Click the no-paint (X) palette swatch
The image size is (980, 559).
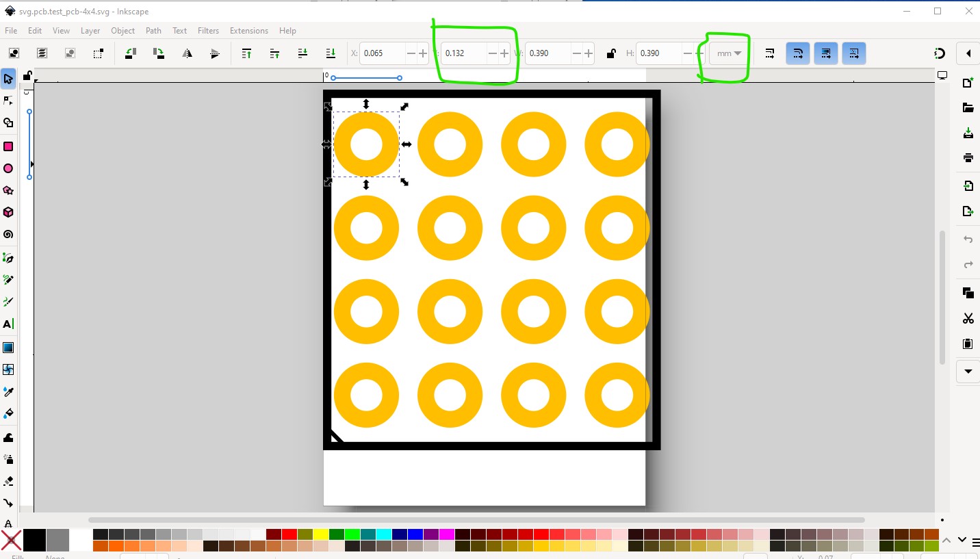(x=11, y=540)
